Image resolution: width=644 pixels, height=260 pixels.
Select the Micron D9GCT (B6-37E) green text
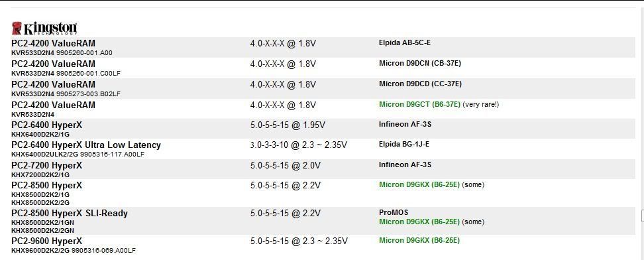click(419, 105)
